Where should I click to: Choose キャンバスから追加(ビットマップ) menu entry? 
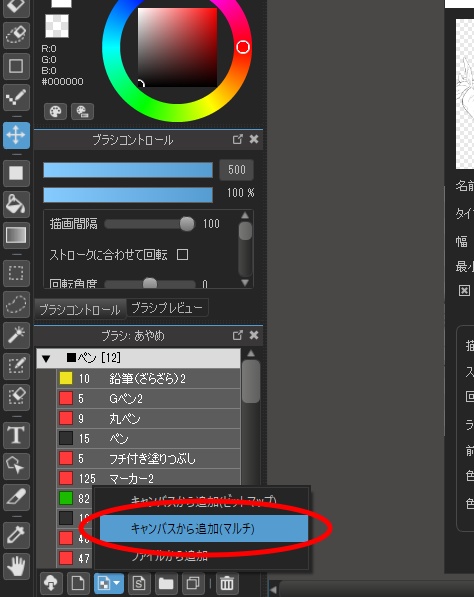(203, 500)
